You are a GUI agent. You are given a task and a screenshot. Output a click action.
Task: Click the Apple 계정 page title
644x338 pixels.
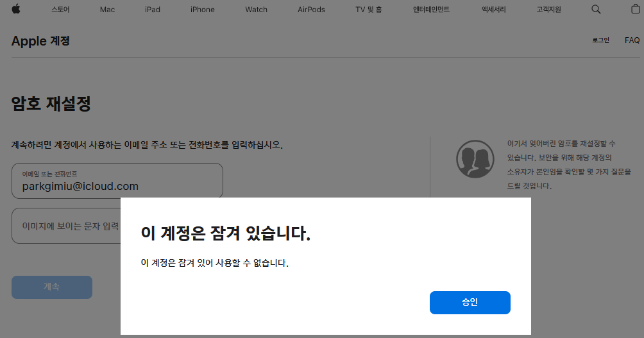coord(40,41)
